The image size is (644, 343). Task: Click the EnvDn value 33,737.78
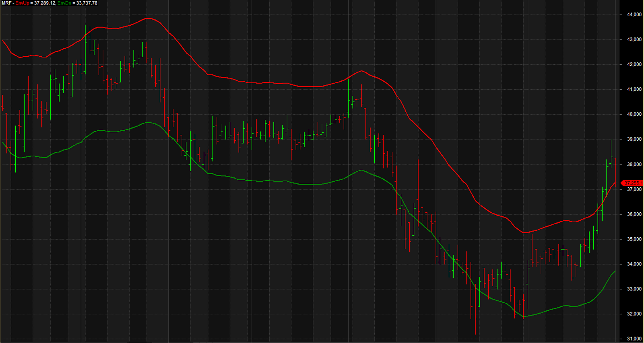click(87, 3)
